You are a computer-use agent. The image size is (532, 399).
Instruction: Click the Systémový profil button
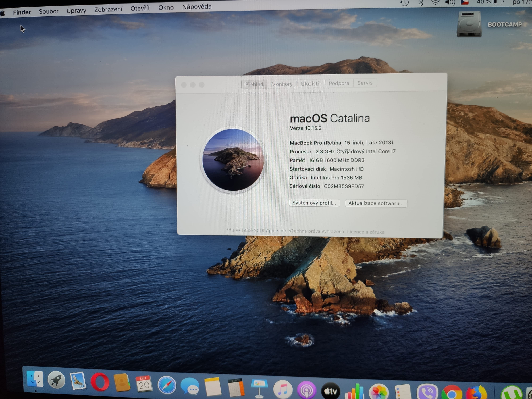tap(314, 203)
